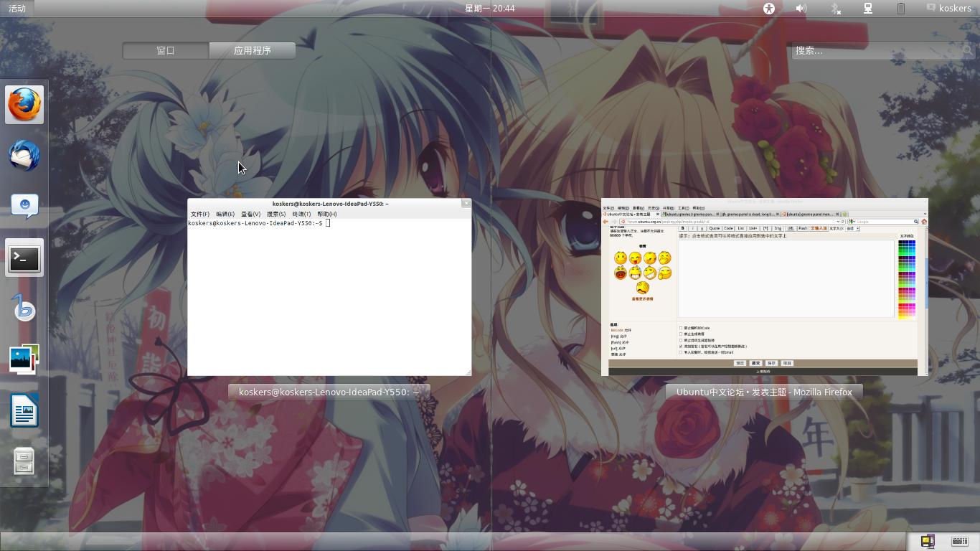Open the 查看更多表情 link in Firefox

642,299
